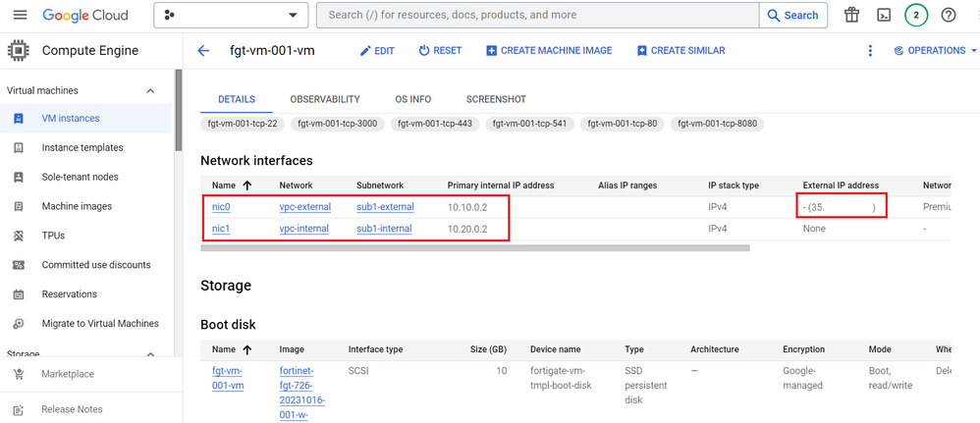Click the Create Machine Image button
This screenshot has height=423, width=980.
549,51
